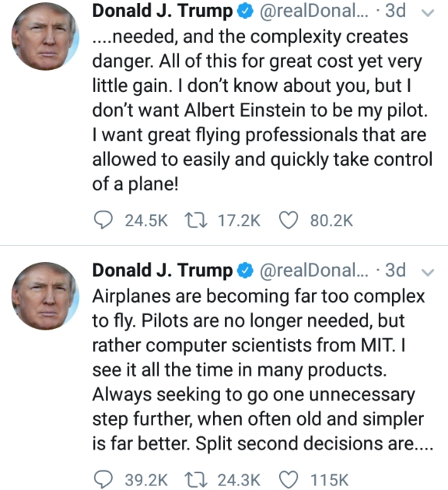This screenshot has height=490, width=448.
Task: Like the bottom tweet with 115K likes
Action: pos(288,479)
